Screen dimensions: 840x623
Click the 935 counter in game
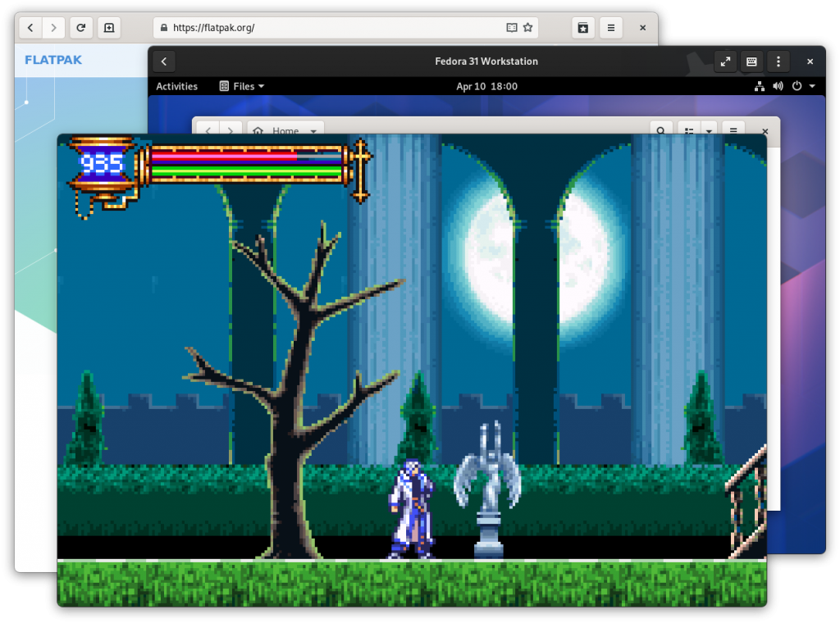click(x=101, y=163)
